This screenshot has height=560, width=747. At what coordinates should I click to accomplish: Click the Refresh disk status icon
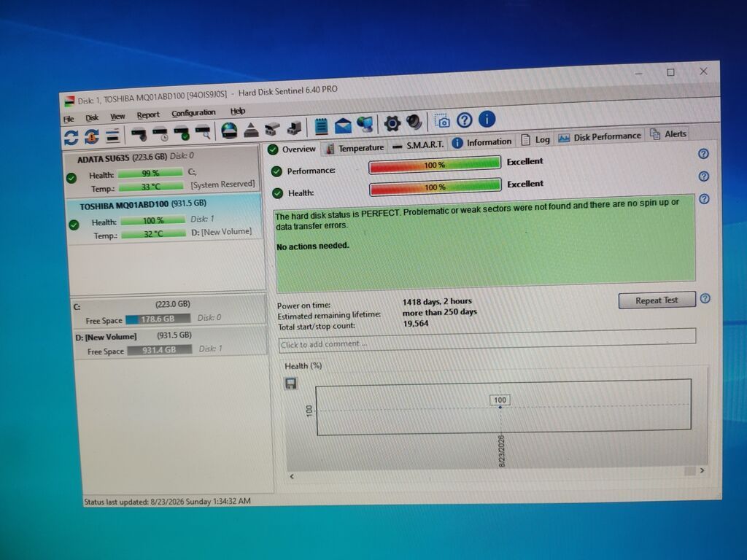pos(71,138)
